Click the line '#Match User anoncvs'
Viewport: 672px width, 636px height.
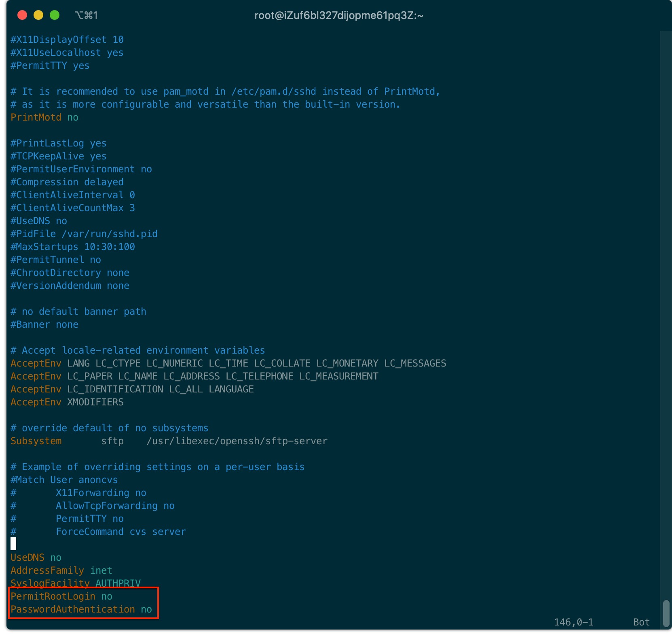[x=64, y=480]
